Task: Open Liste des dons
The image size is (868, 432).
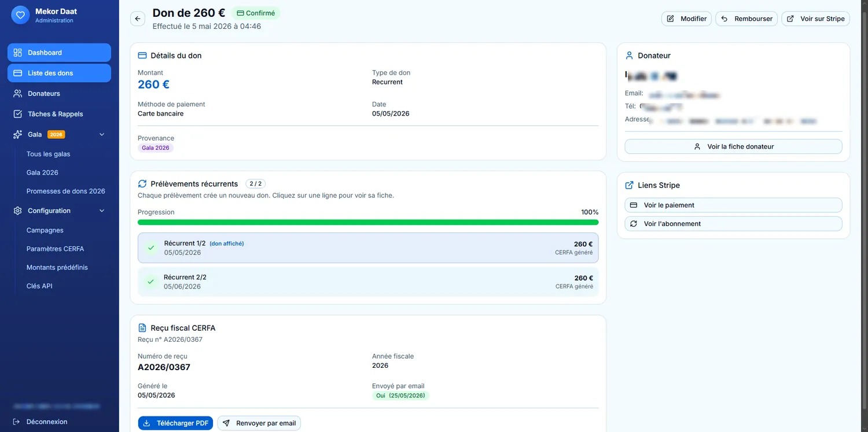Action: [x=59, y=73]
